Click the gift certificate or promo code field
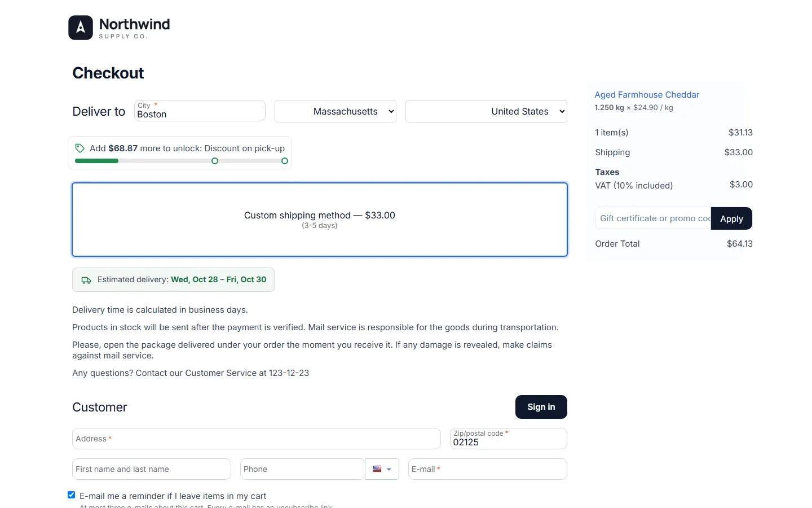The width and height of the screenshot is (812, 508). (x=653, y=218)
